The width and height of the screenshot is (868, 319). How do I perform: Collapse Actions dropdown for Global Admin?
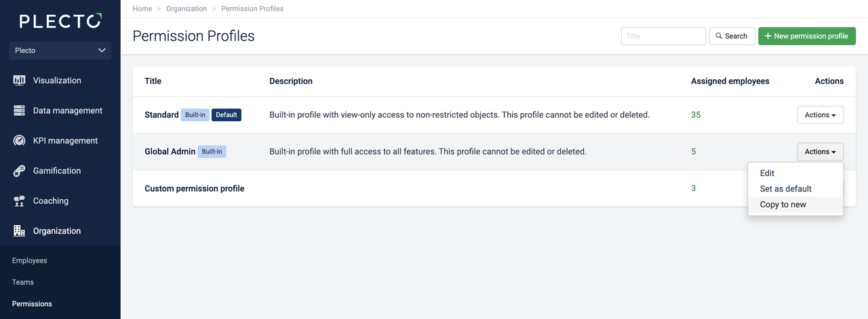[820, 152]
